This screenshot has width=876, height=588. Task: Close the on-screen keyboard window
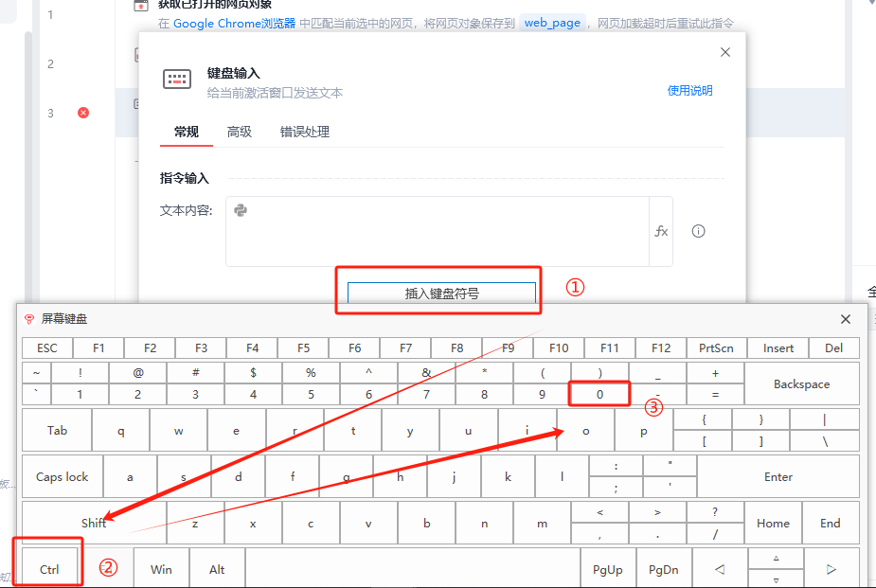pyautogui.click(x=846, y=319)
